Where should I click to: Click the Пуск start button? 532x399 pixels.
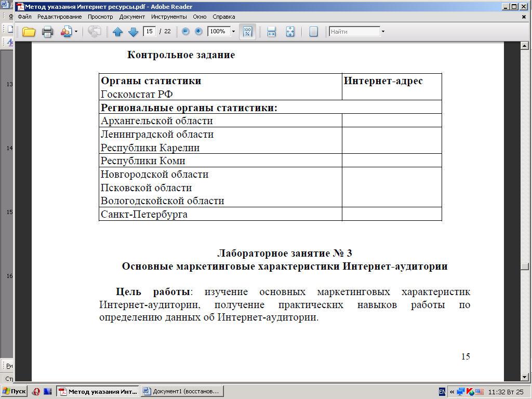point(14,391)
